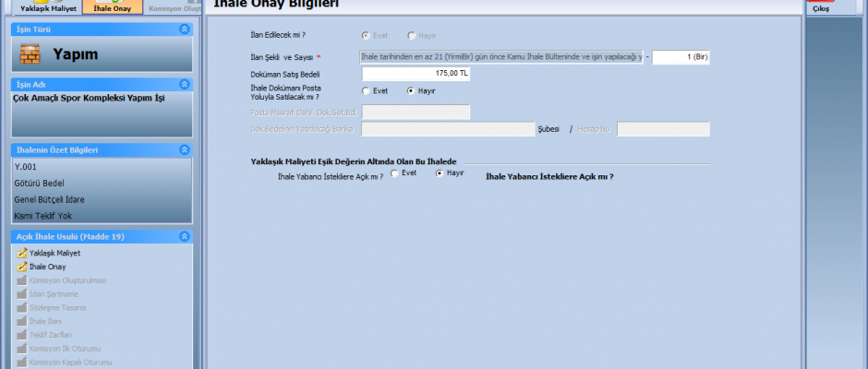Screen dimensions: 868x369
Task: Click the Yapım brick wall icon
Action: click(30, 54)
